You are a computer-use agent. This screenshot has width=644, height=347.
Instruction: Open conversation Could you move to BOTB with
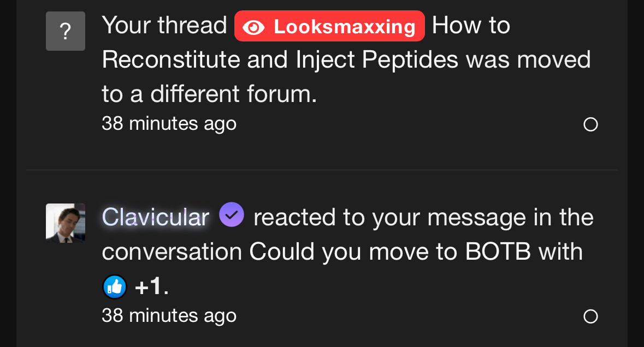coord(416,251)
